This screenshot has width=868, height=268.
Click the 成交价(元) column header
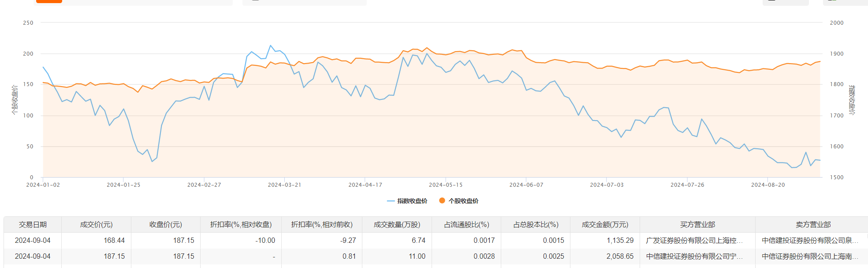(96, 225)
